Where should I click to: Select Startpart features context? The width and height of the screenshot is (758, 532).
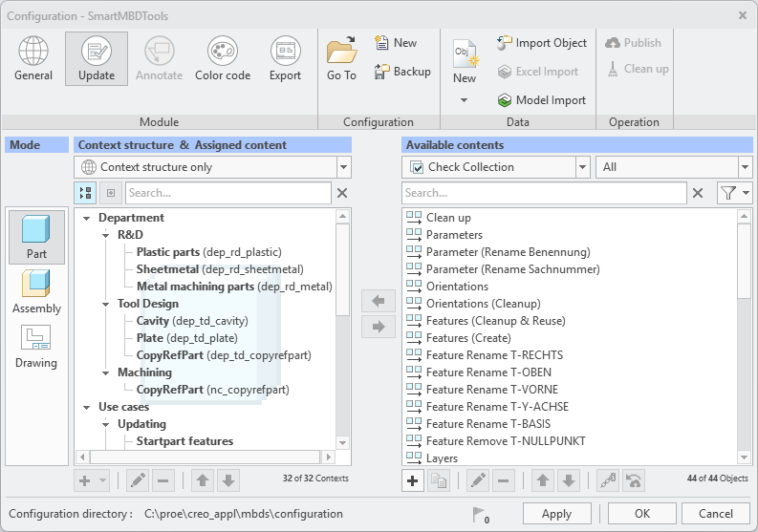tap(184, 441)
